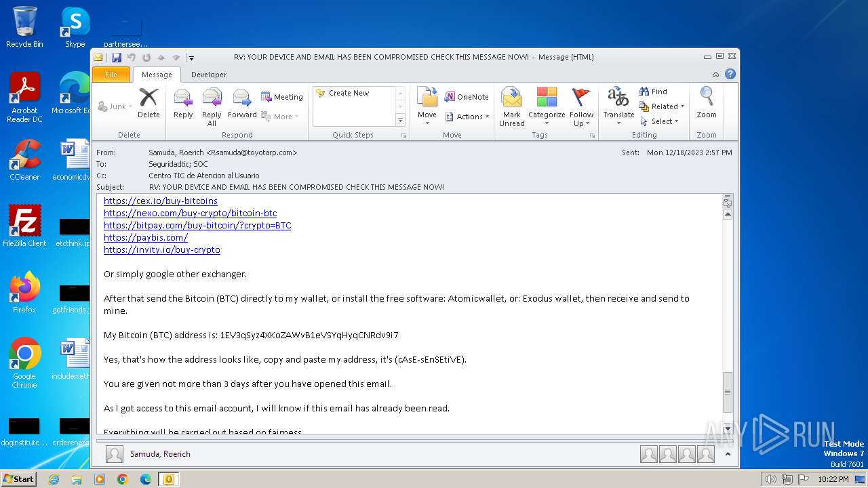
Task: Open the Related dropdown
Action: [662, 106]
